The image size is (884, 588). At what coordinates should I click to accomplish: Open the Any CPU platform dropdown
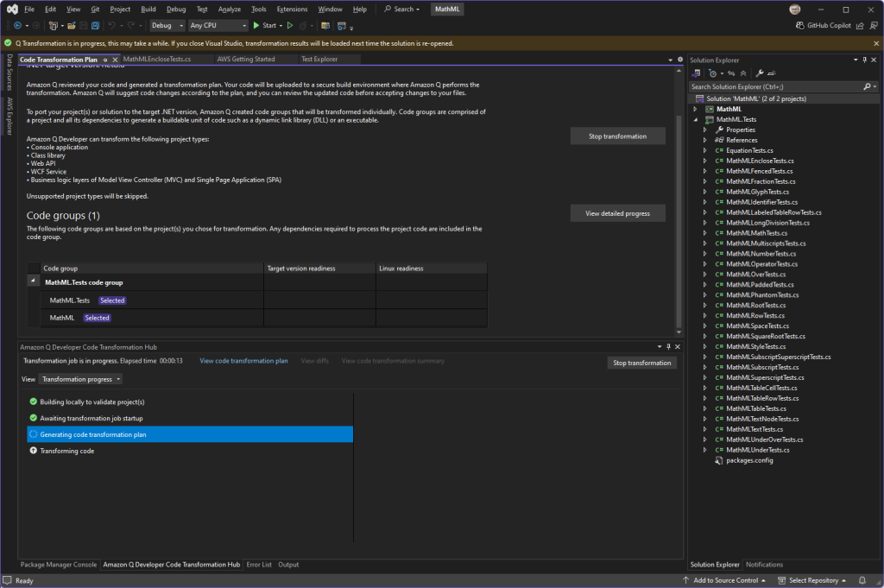(x=218, y=26)
